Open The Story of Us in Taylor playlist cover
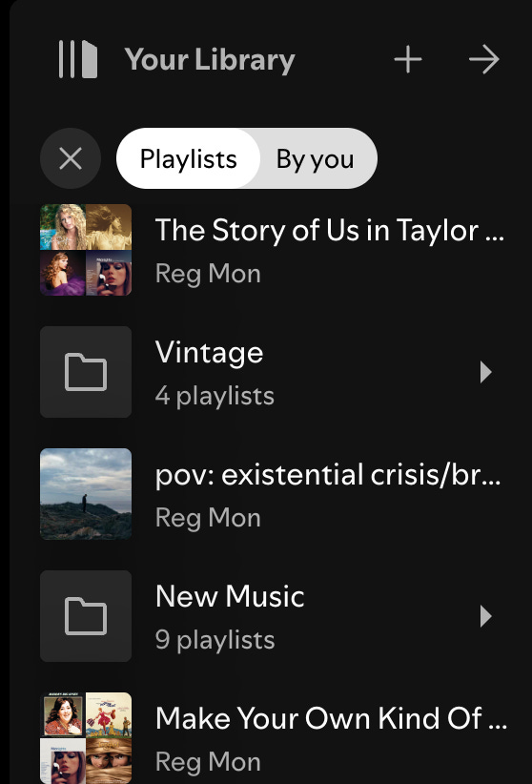The image size is (532, 784). pyautogui.click(x=86, y=250)
